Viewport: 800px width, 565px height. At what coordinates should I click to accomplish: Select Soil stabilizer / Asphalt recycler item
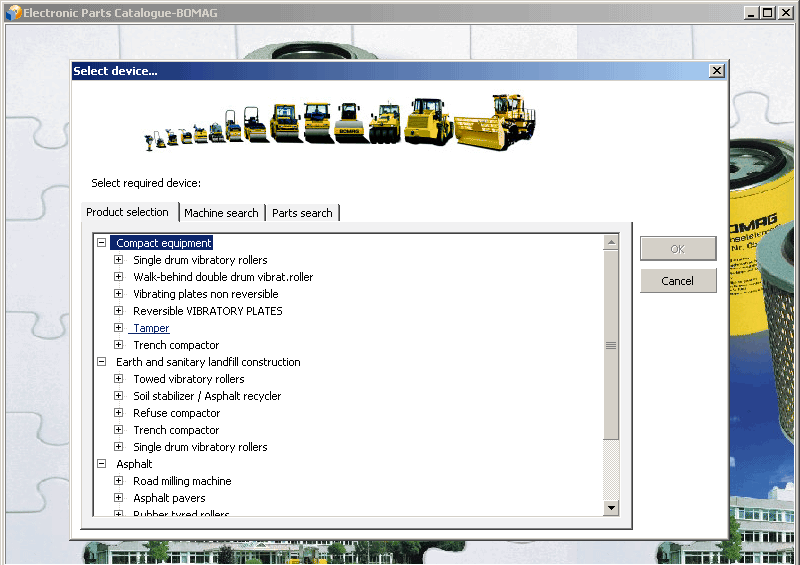(x=207, y=396)
